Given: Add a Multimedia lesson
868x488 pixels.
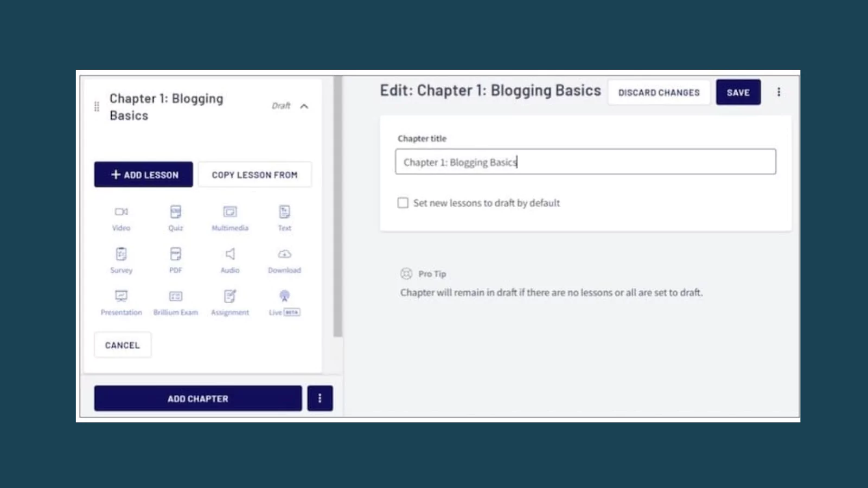Looking at the screenshot, I should 230,219.
